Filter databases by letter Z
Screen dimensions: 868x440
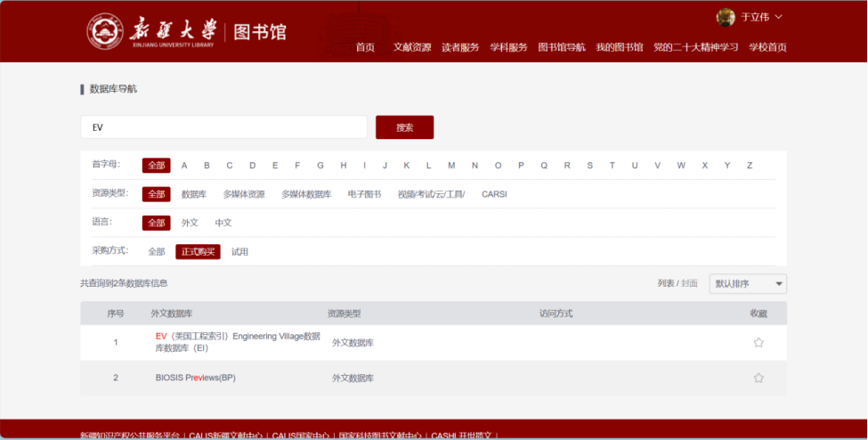click(x=750, y=165)
